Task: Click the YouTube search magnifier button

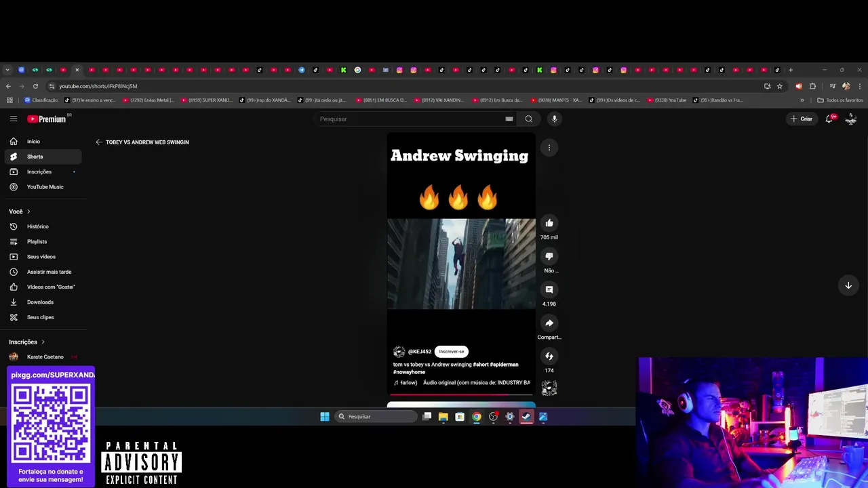Action: tap(529, 119)
